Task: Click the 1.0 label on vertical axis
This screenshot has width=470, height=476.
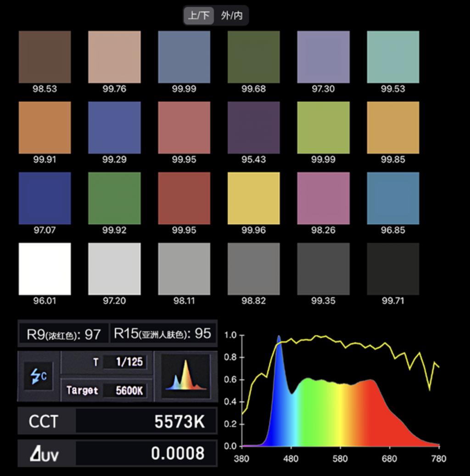Action: [230, 335]
